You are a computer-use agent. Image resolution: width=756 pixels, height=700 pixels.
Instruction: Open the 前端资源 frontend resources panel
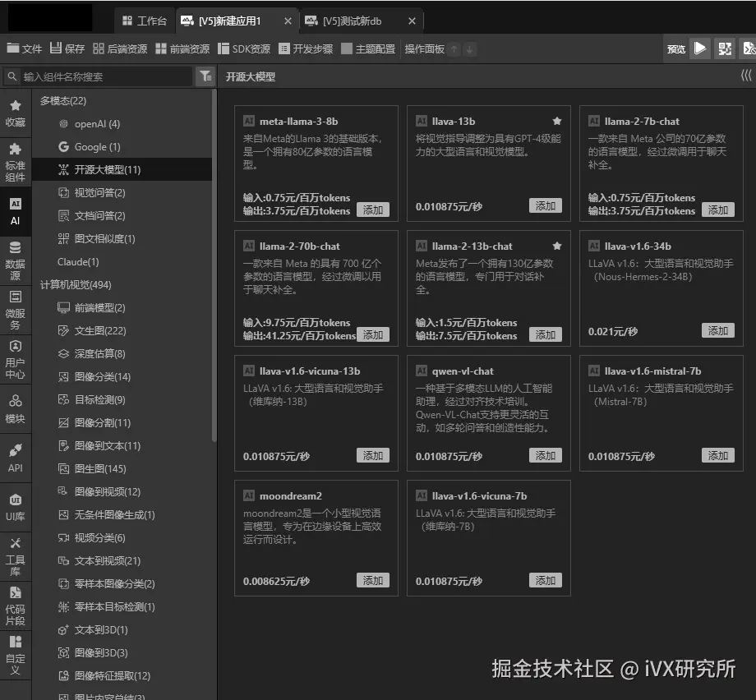coord(182,48)
